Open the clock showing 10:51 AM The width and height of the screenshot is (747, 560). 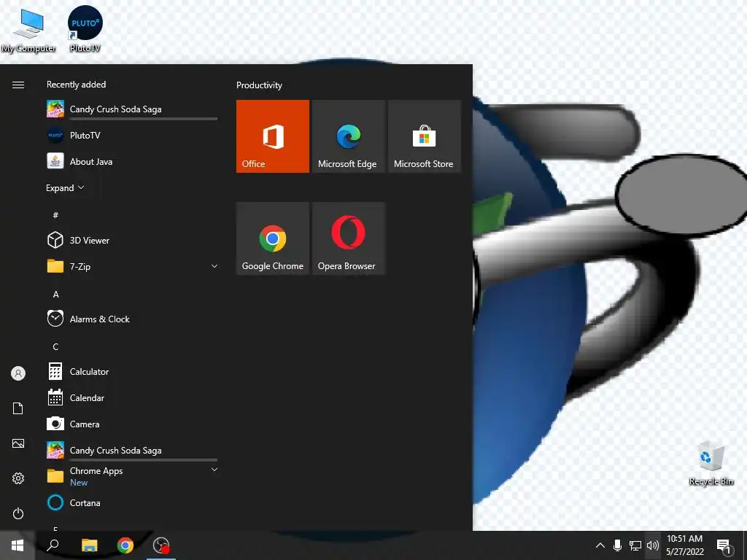click(684, 545)
